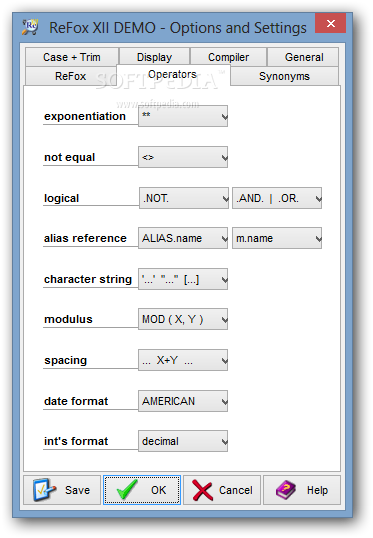373x538 pixels.
Task: Expand the date format AMERICAN dropdown
Action: [x=183, y=401]
